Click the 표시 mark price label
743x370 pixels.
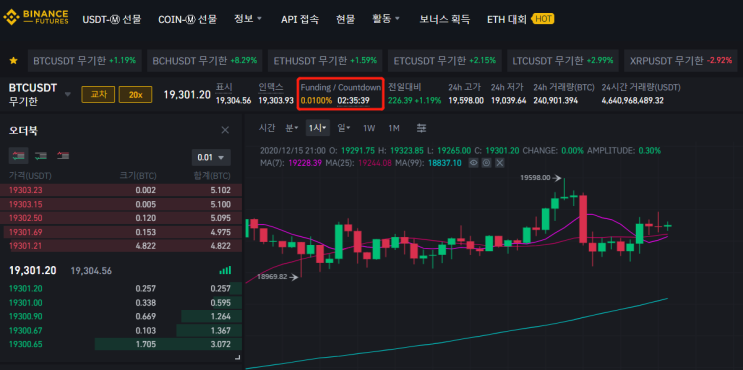tap(224, 87)
